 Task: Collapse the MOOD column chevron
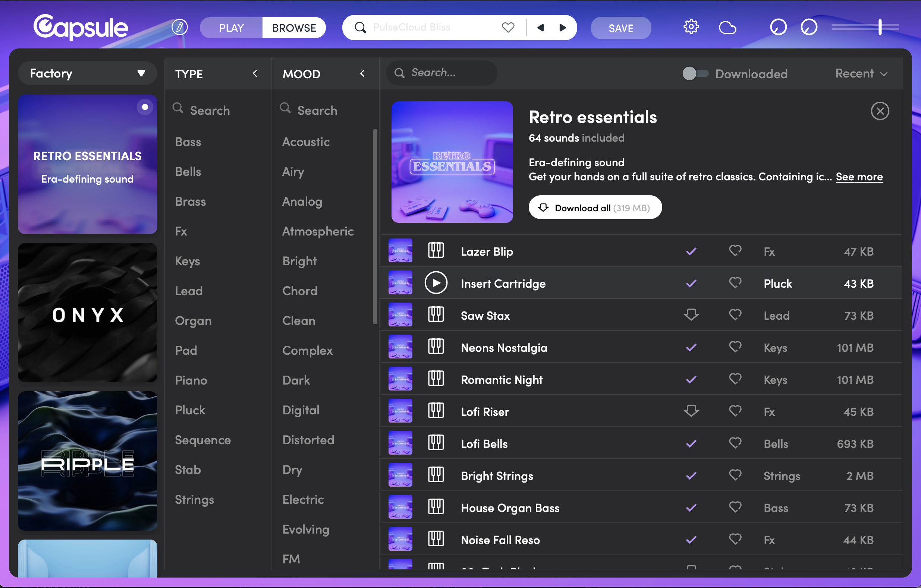tap(362, 73)
